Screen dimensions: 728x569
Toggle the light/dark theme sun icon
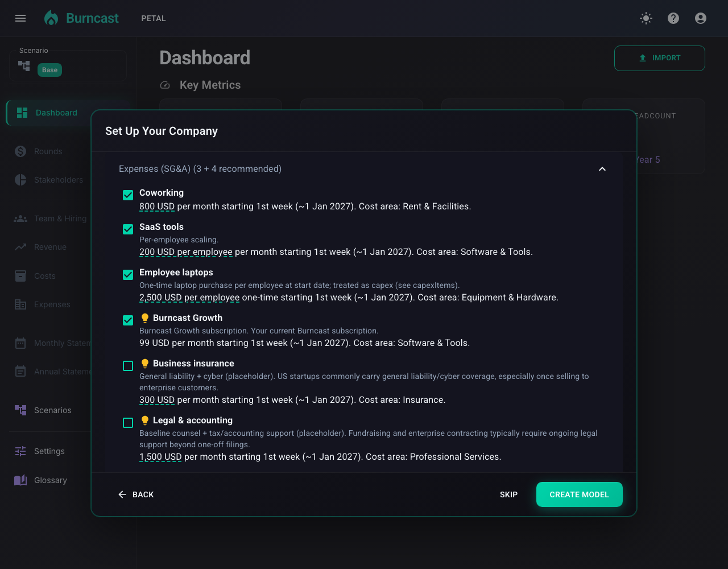pos(646,18)
